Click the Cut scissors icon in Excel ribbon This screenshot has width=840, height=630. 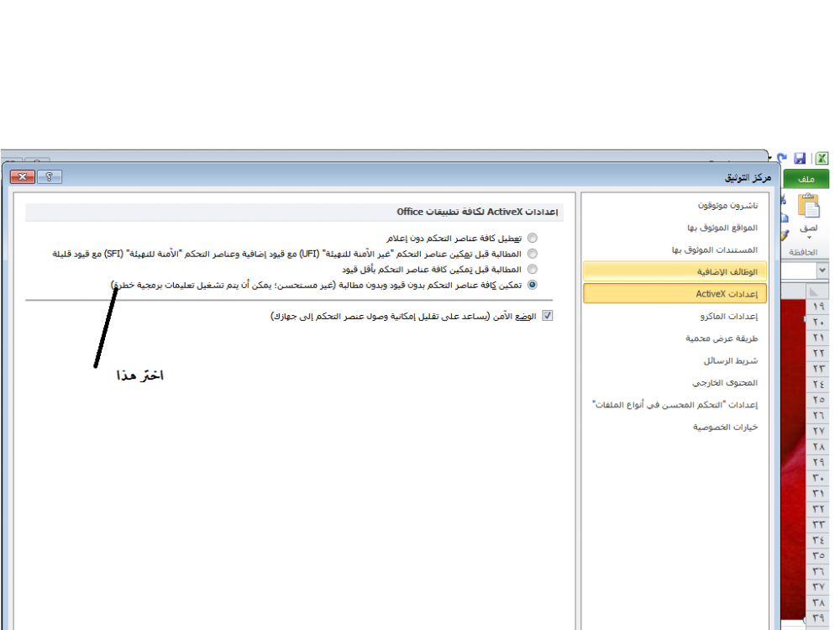(x=784, y=200)
